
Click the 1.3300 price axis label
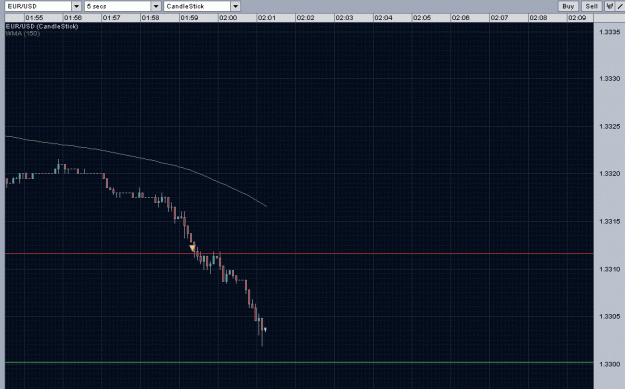(610, 364)
